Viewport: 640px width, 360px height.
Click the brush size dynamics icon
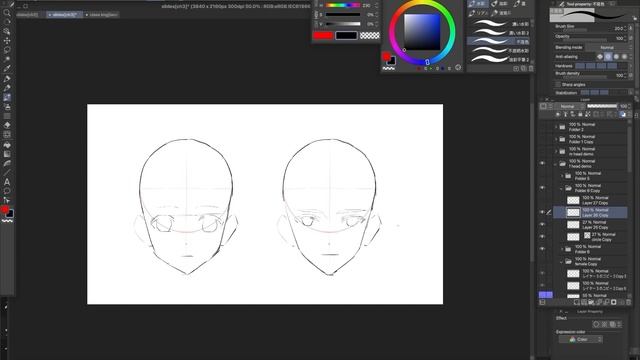(631, 28)
